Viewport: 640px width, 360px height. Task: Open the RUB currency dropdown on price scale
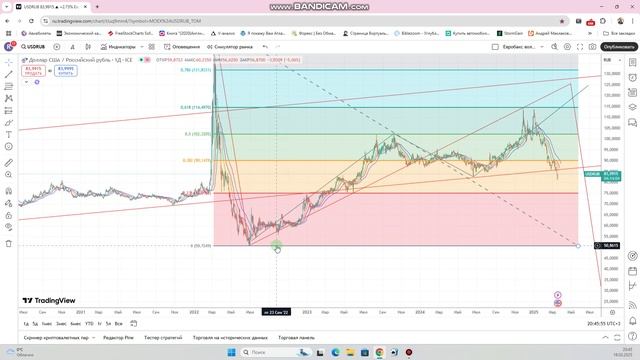pyautogui.click(x=612, y=60)
